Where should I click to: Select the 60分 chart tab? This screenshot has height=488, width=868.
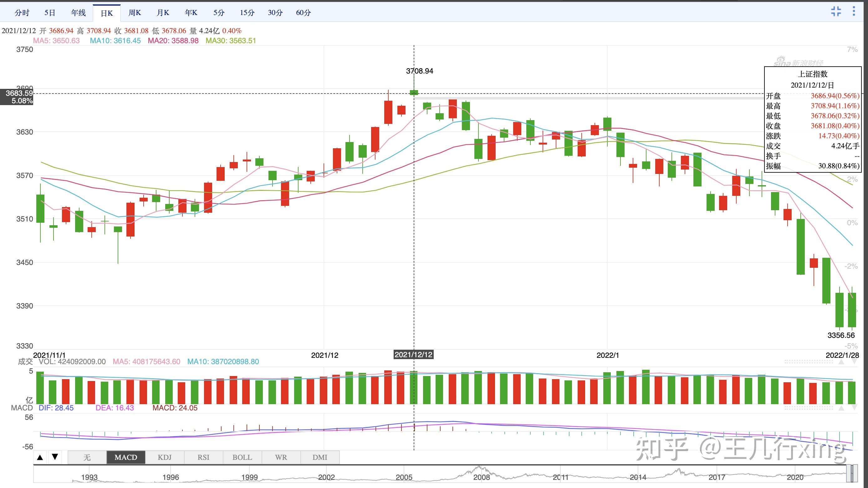[x=303, y=13]
